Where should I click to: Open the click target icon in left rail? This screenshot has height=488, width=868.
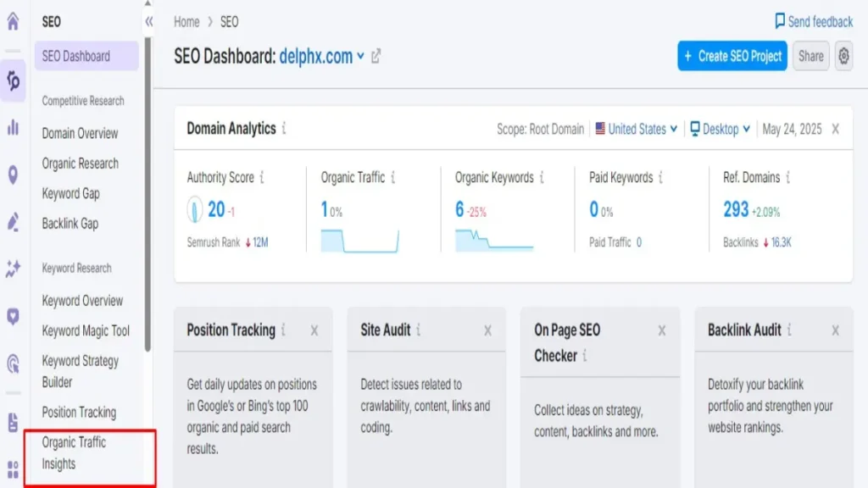(x=13, y=363)
